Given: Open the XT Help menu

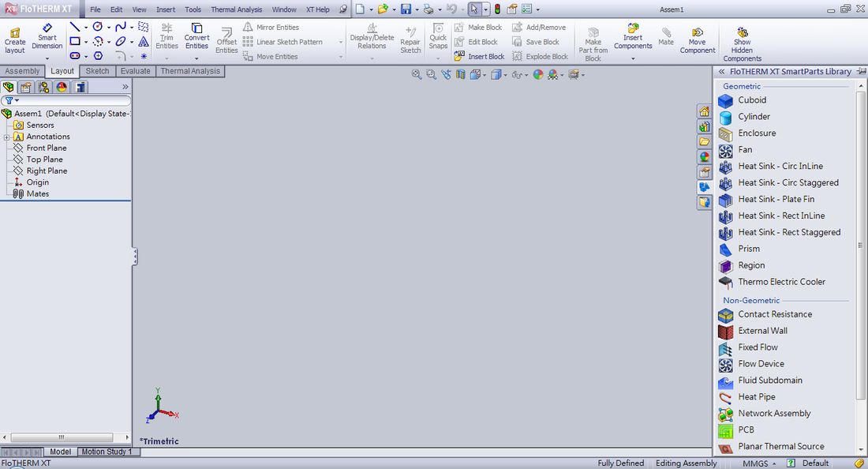Looking at the screenshot, I should pos(318,9).
